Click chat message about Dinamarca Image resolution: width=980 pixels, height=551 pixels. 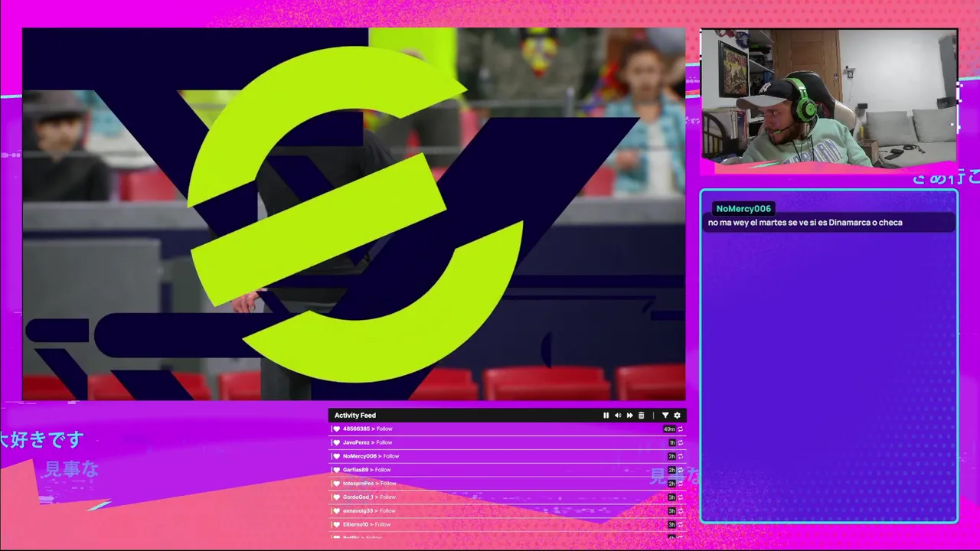[805, 223]
